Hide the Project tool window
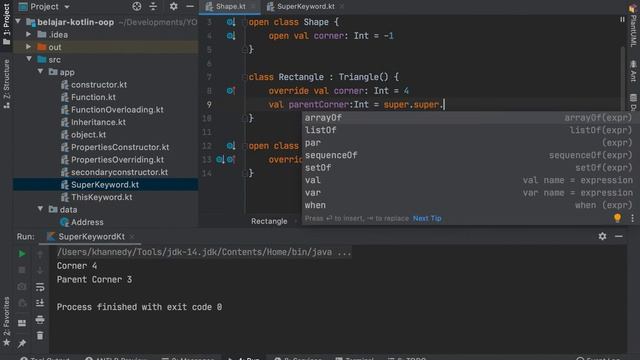Screen dimensions: 640x360 (190, 6)
